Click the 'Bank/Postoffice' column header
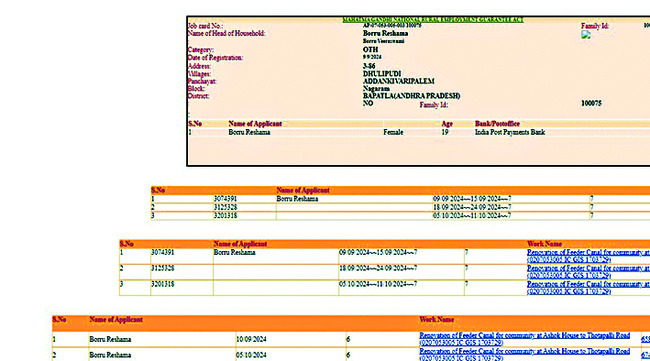The image size is (650, 361). [x=497, y=124]
